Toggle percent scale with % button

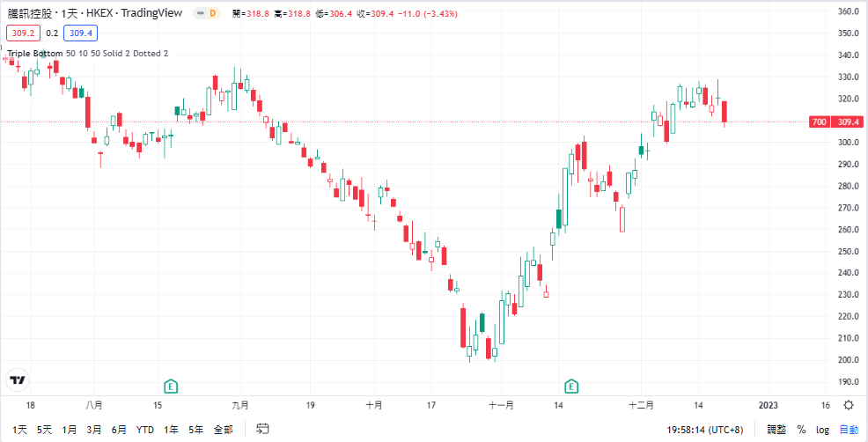(801, 430)
